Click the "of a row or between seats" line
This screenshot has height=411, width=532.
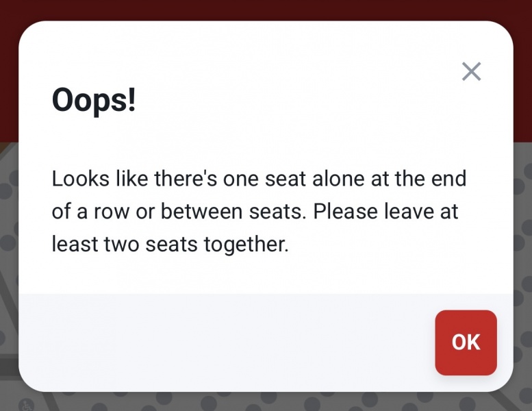point(178,212)
